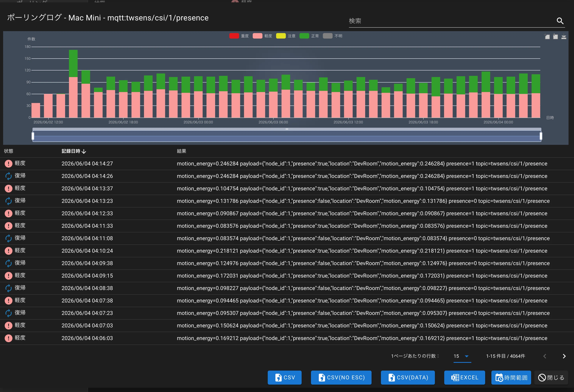
Task: Export the log to EXCEL
Action: point(464,377)
